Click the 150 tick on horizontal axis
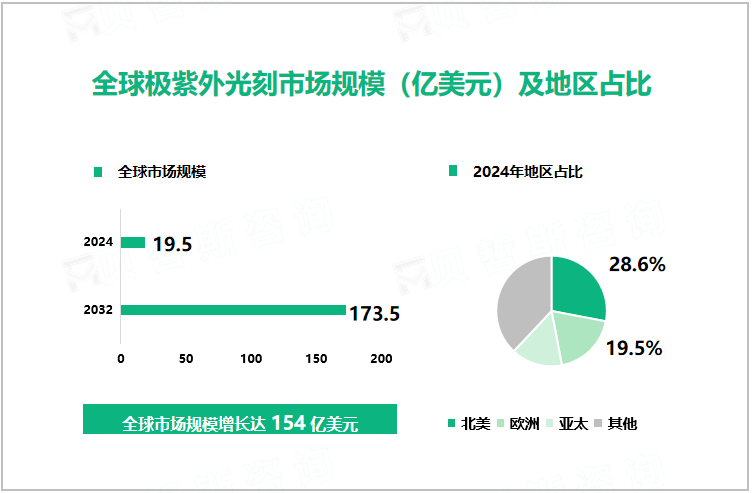The width and height of the screenshot is (753, 493). tap(316, 359)
